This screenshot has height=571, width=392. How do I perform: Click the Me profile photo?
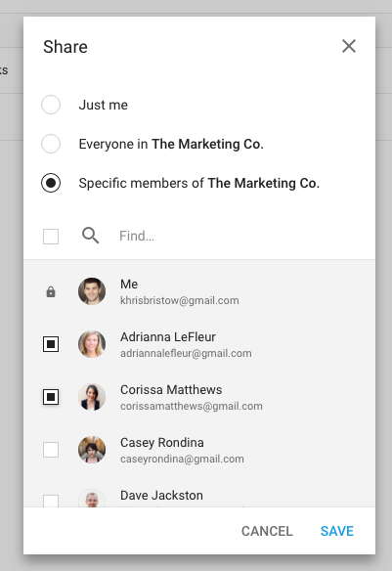point(92,291)
